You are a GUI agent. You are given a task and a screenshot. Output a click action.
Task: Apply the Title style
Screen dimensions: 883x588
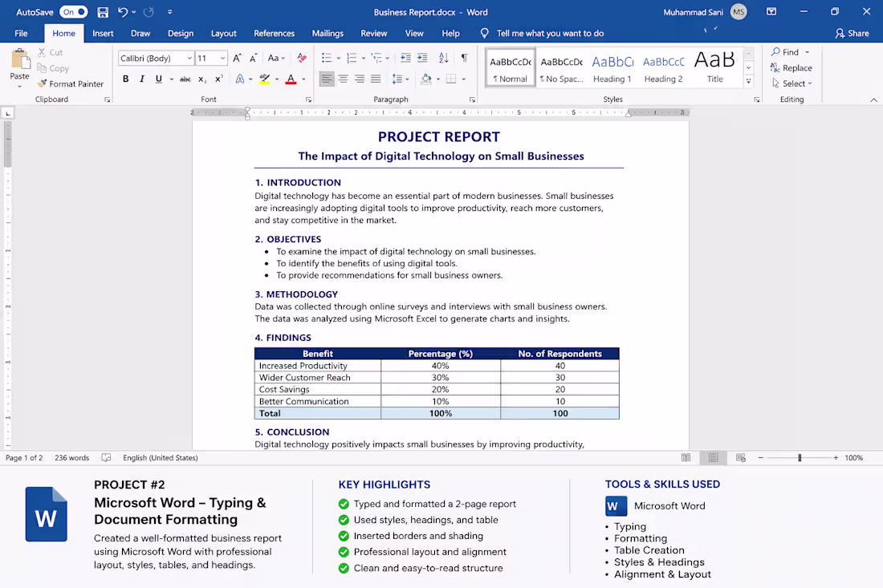714,68
